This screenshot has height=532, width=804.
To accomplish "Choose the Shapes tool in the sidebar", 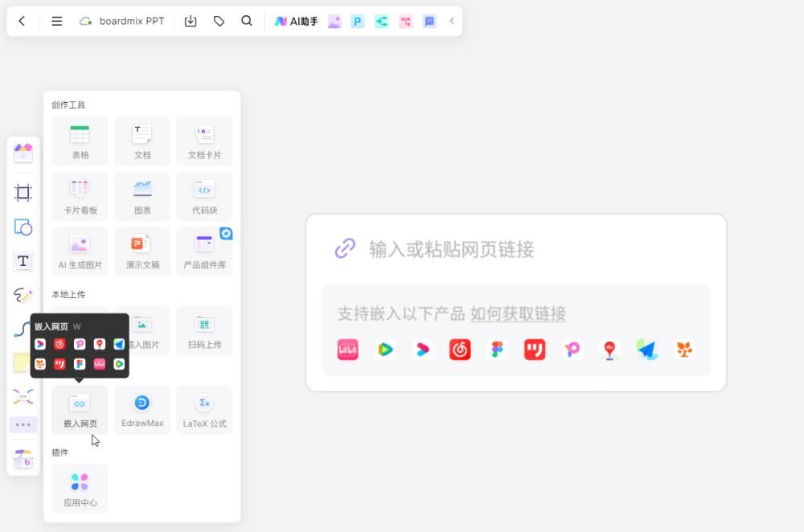I will [23, 227].
